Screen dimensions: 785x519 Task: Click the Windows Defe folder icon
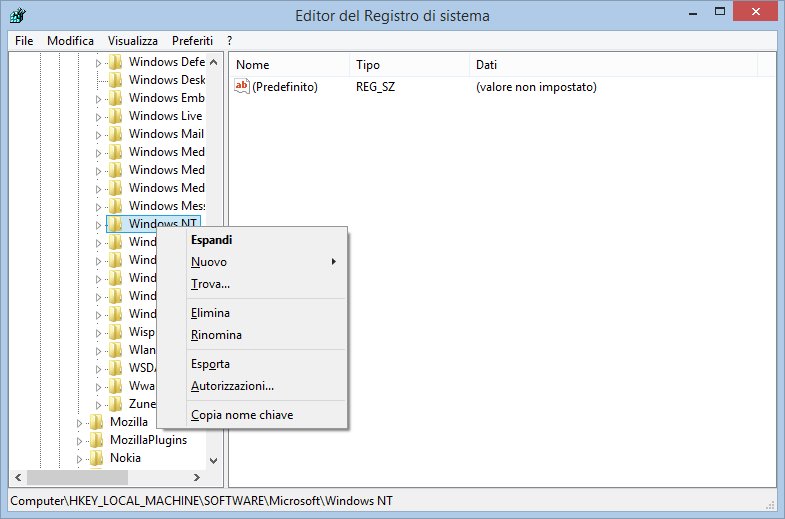click(x=116, y=62)
